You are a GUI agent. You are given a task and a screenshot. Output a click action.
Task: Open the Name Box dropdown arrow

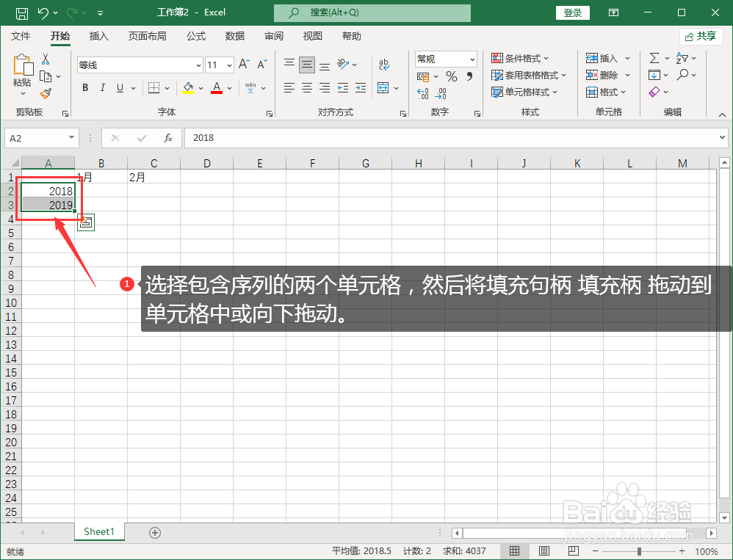coord(71,138)
